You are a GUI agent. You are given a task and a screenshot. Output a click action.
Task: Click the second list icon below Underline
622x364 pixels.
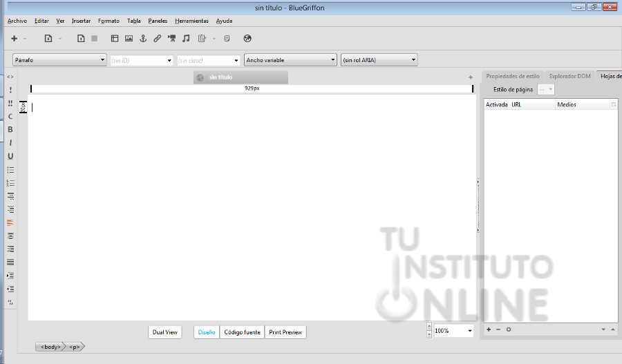point(10,183)
